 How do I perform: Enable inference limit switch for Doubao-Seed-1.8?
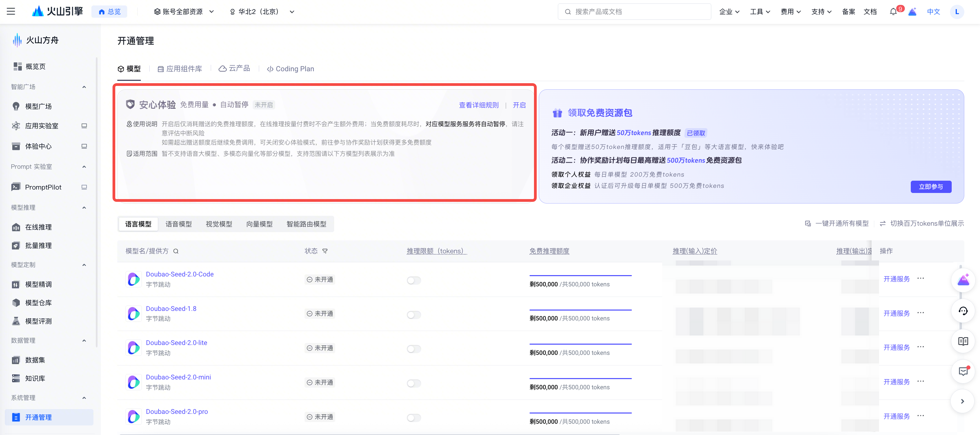coord(414,314)
